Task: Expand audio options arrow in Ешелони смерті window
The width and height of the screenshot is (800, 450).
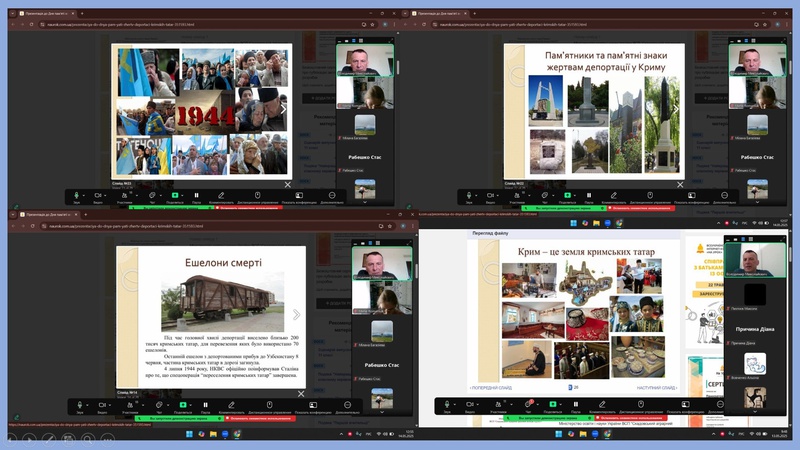Action: (x=87, y=405)
